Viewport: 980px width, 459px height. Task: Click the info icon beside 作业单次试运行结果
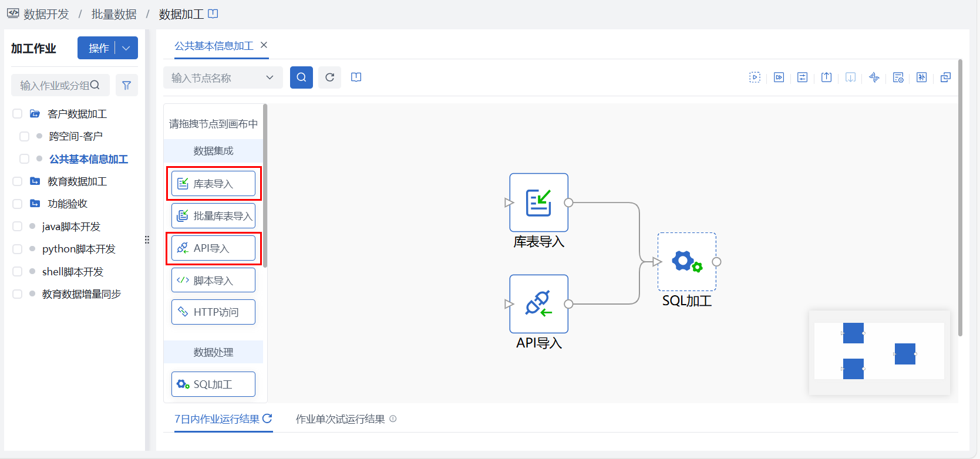tap(393, 419)
